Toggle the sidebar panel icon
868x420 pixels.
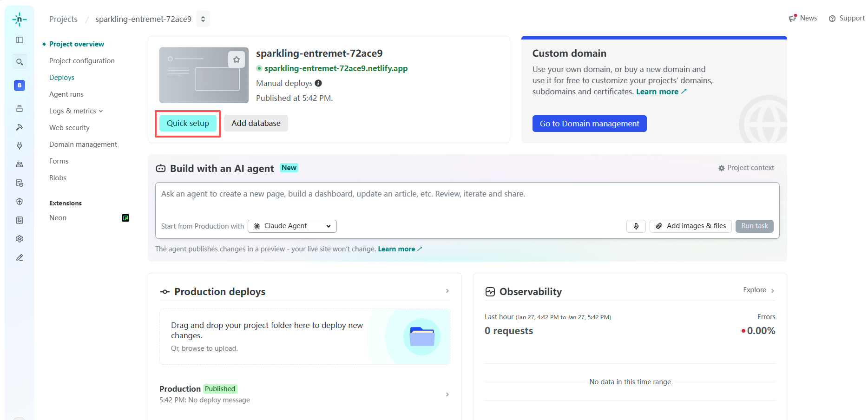(x=20, y=40)
